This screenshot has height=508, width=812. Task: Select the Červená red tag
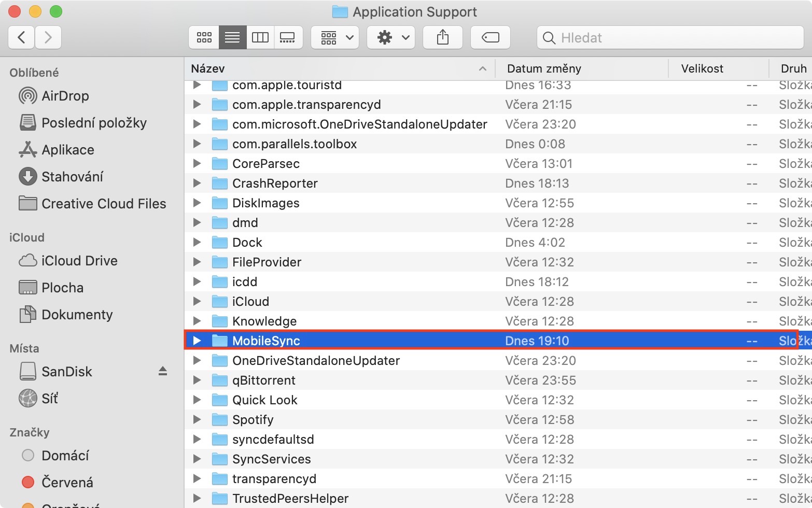57,483
